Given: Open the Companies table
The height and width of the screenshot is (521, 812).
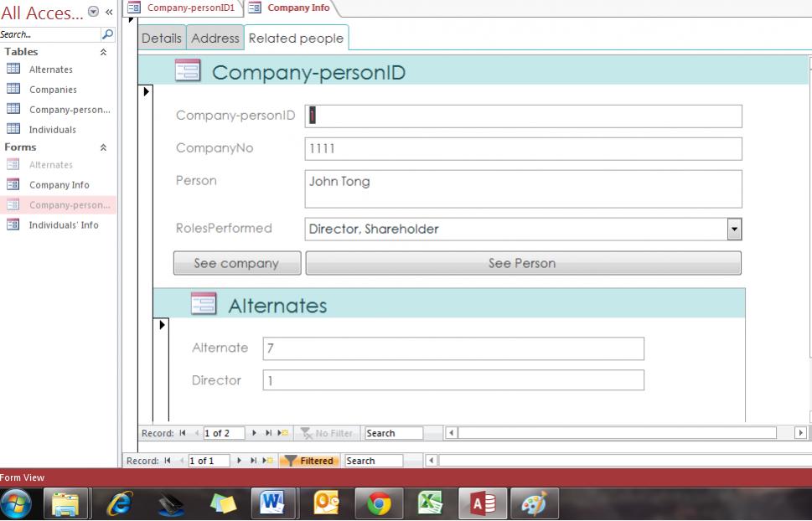Looking at the screenshot, I should pyautogui.click(x=53, y=90).
